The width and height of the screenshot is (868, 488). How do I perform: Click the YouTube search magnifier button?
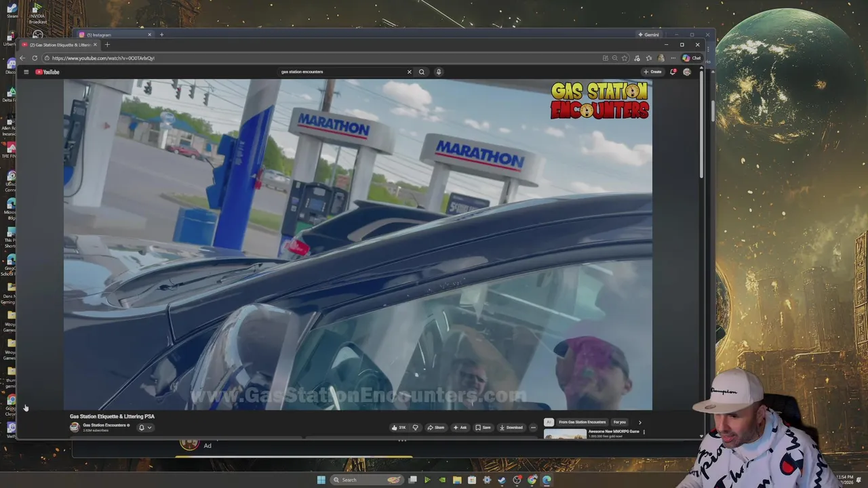pos(422,72)
